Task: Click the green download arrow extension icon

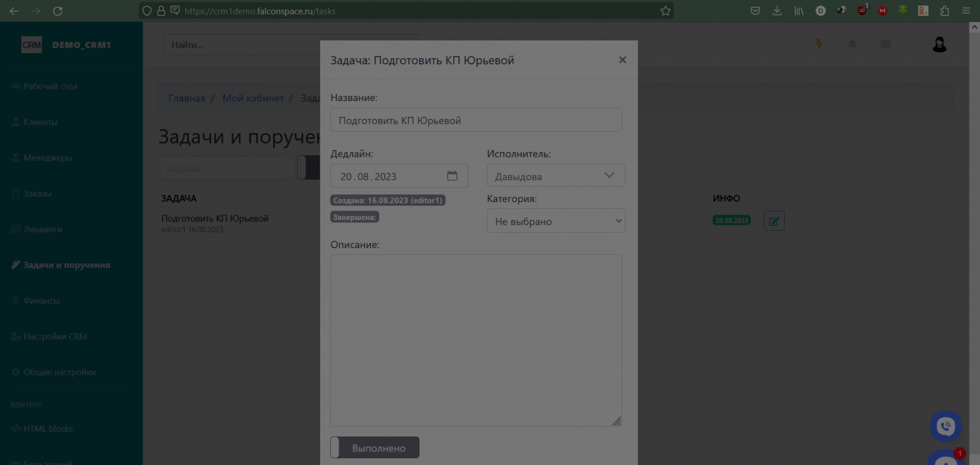Action: pyautogui.click(x=903, y=10)
